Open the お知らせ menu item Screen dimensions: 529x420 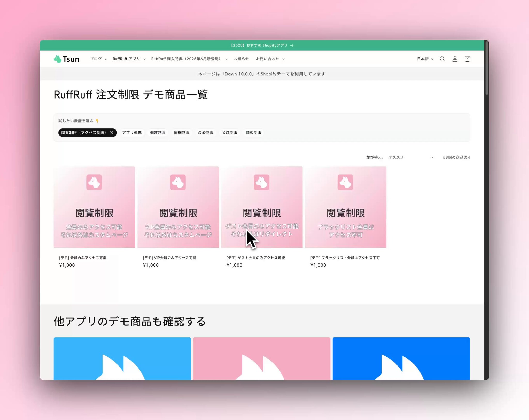coord(241,59)
